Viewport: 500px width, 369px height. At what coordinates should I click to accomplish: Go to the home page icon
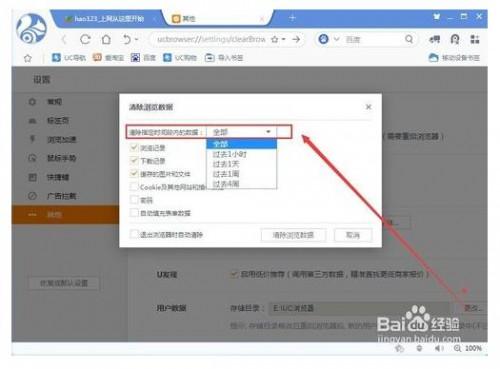106,39
